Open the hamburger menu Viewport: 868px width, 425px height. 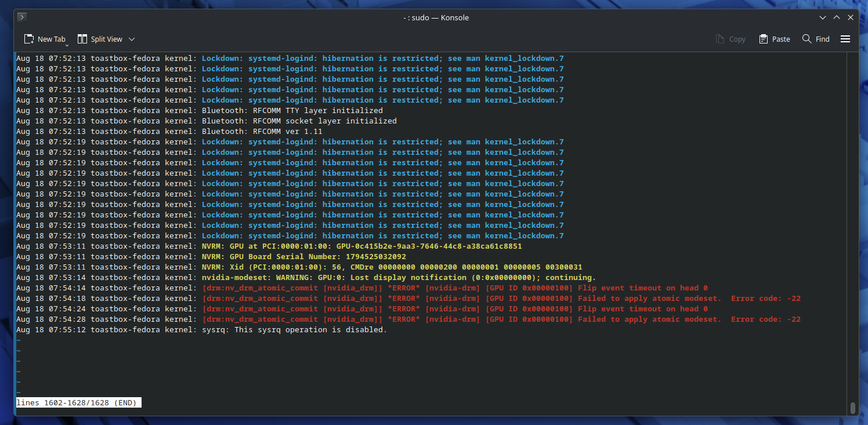pyautogui.click(x=845, y=39)
